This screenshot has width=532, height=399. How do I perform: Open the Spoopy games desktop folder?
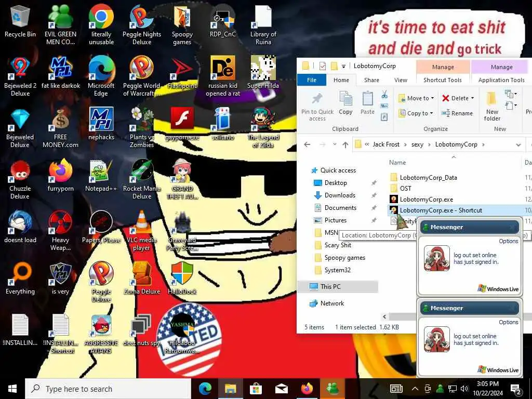(x=182, y=25)
